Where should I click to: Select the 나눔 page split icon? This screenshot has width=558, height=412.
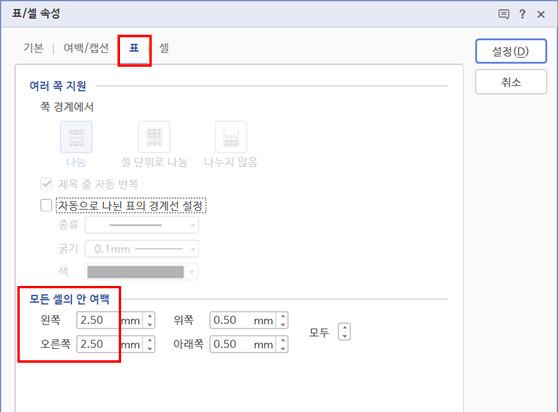(76, 137)
